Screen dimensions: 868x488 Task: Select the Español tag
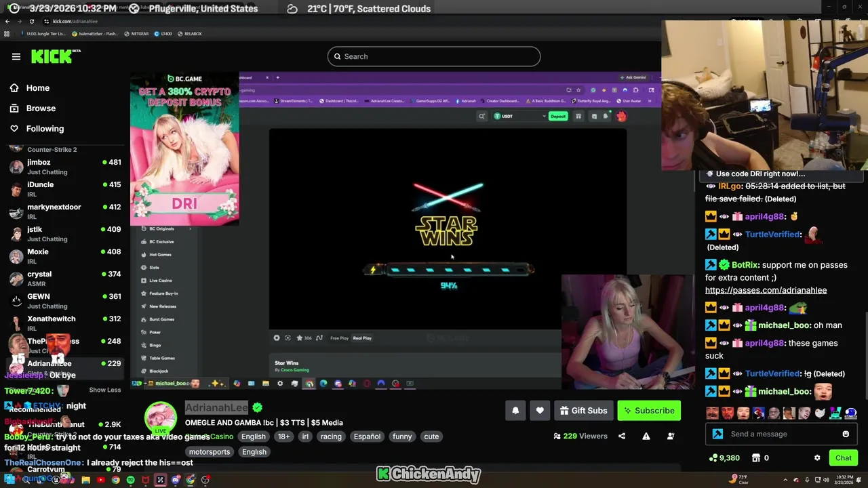[367, 436]
